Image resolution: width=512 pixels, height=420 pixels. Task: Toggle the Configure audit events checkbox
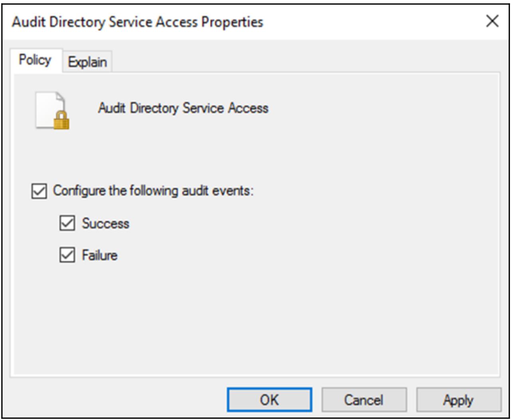pos(39,191)
